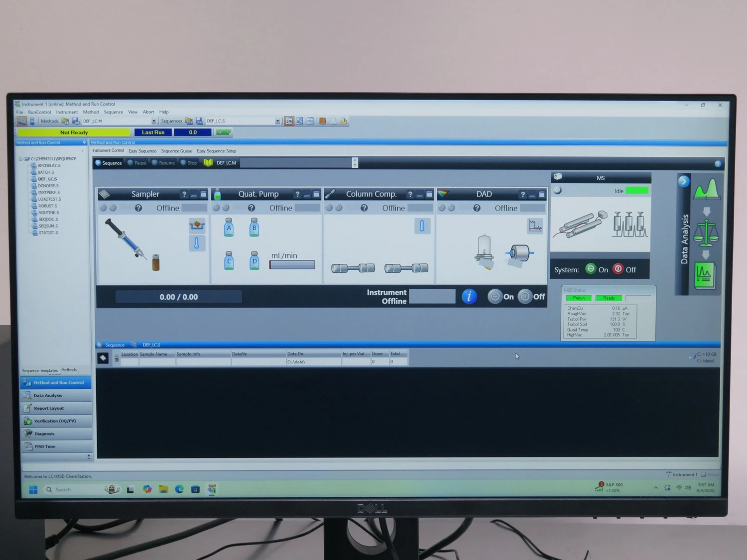Open the Report Layout navigation button
Viewport: 747px width, 560px height.
56,408
